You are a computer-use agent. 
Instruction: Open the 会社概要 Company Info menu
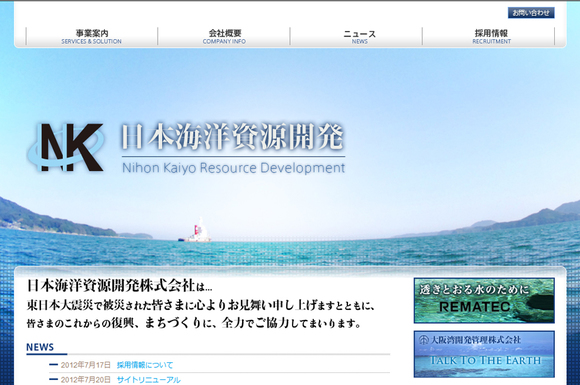tap(224, 37)
